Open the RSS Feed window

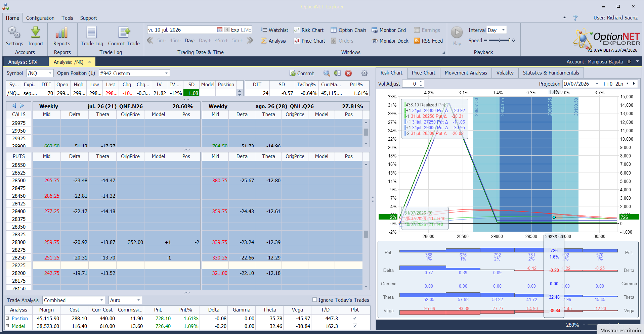pos(428,41)
